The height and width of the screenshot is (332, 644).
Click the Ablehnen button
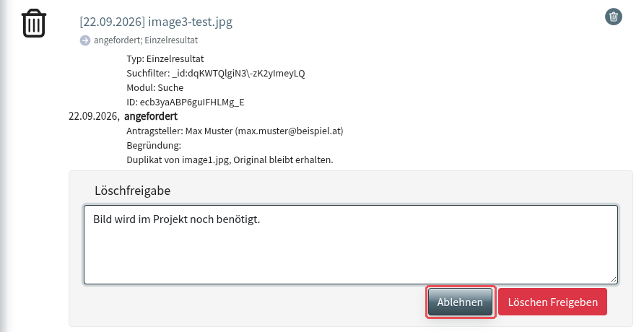tap(460, 302)
